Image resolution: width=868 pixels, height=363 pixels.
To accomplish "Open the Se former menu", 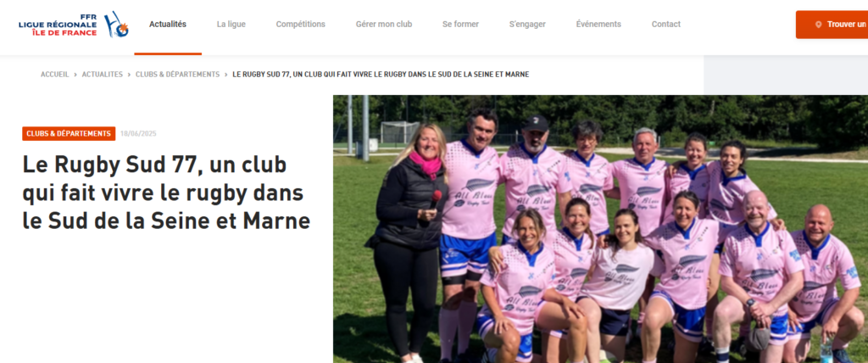I will [460, 25].
